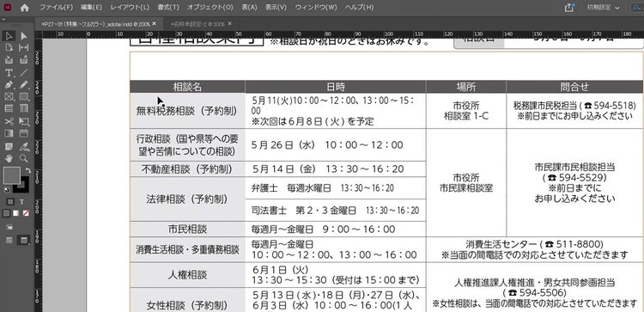This screenshot has height=312, width=644.
Task: Open the 表(A) menu
Action: click(249, 8)
